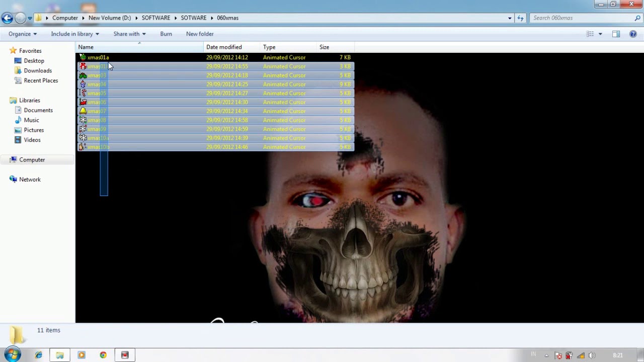Select the xmas08 snowflake icon
Screen dimensions: 644x362
83,120
